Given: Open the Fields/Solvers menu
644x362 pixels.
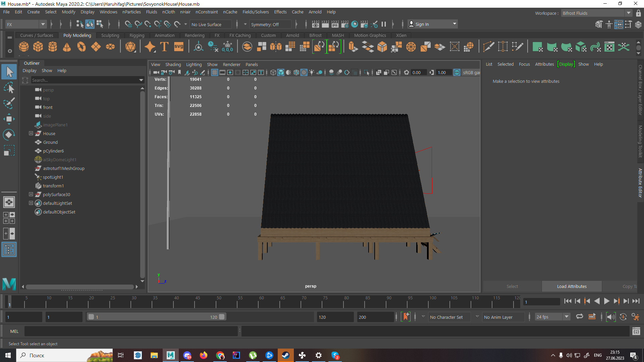Looking at the screenshot, I should click(x=256, y=12).
